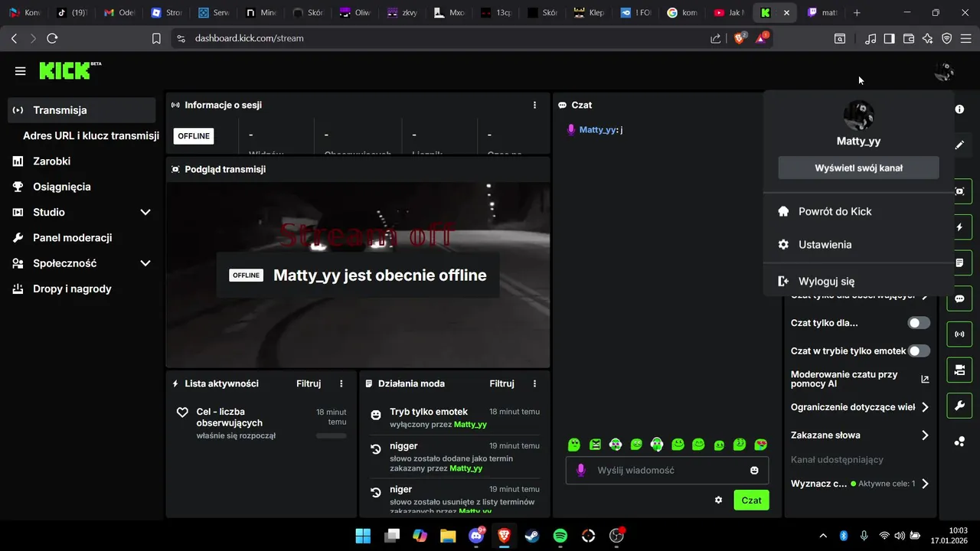Viewport: 980px width, 551px height.
Task: Open emoji picker in message field
Action: (754, 470)
